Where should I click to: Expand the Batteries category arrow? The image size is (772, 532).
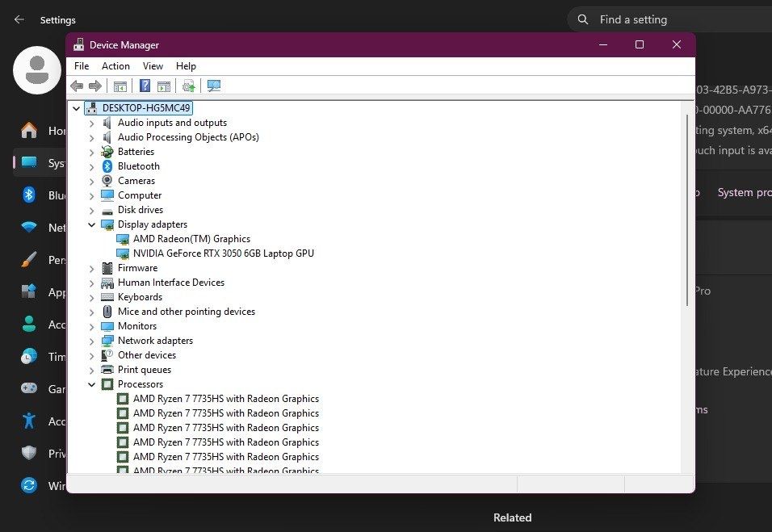[91, 152]
